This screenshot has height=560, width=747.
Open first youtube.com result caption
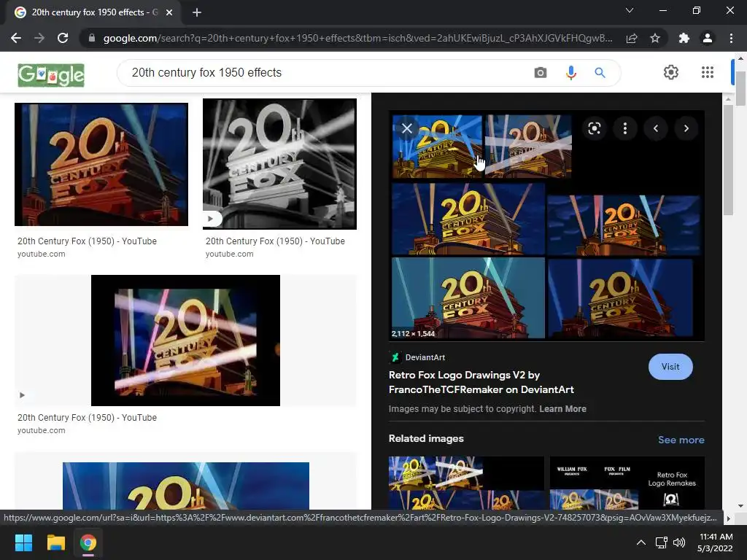click(x=88, y=247)
